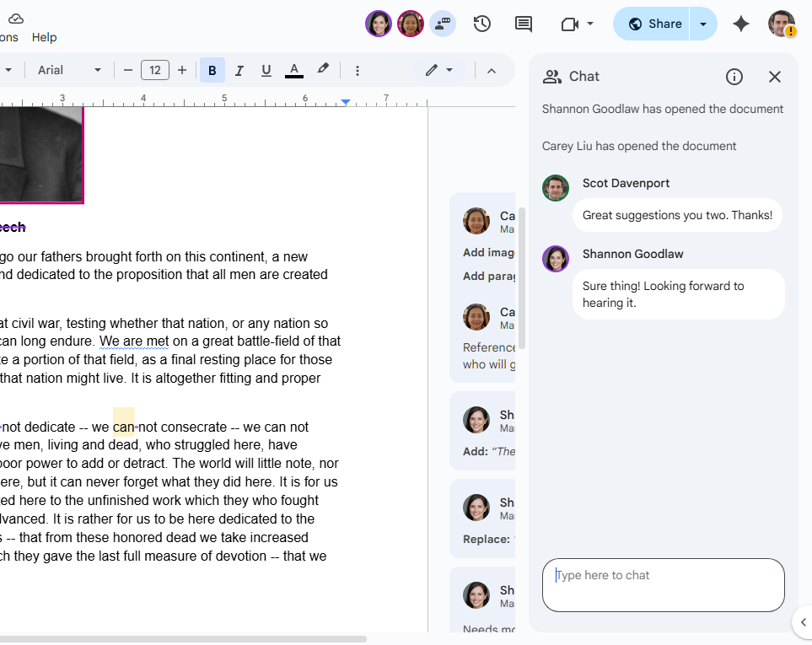Open version history clock icon

[x=481, y=24]
